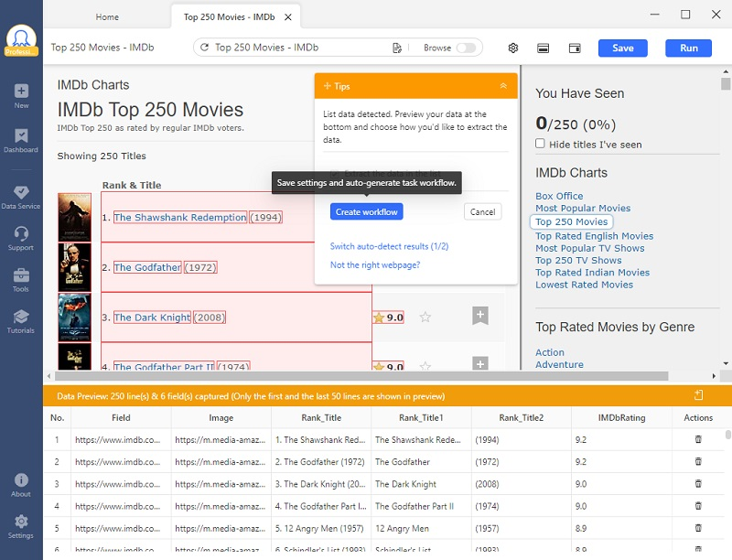Open Tools in the sidebar
Viewport: 732px width, 560px height.
(21, 281)
